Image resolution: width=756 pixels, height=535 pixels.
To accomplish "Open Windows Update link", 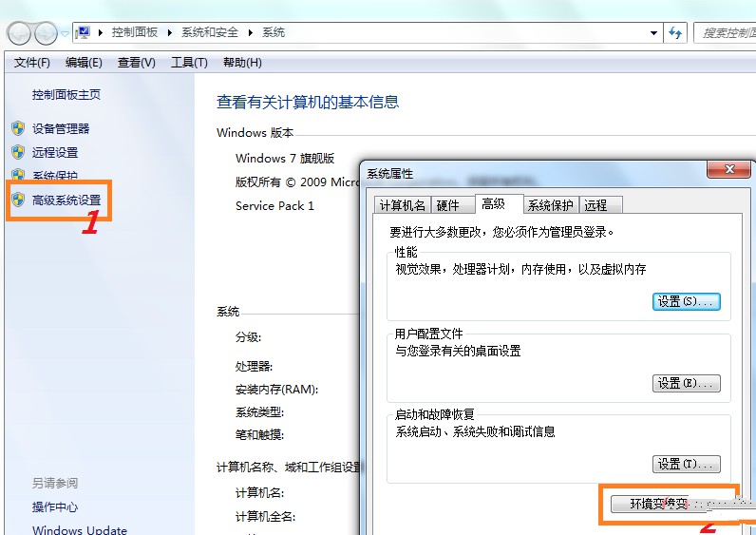I will (80, 529).
